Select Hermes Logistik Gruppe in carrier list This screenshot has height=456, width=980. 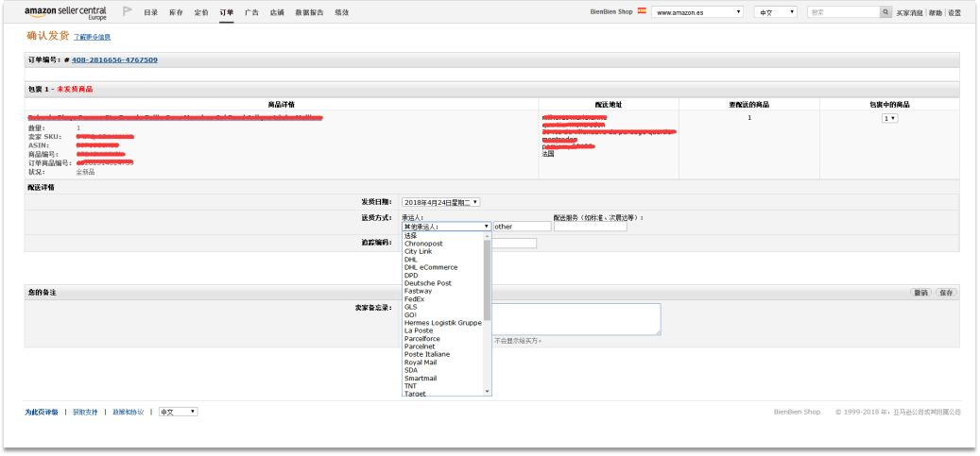(x=443, y=323)
